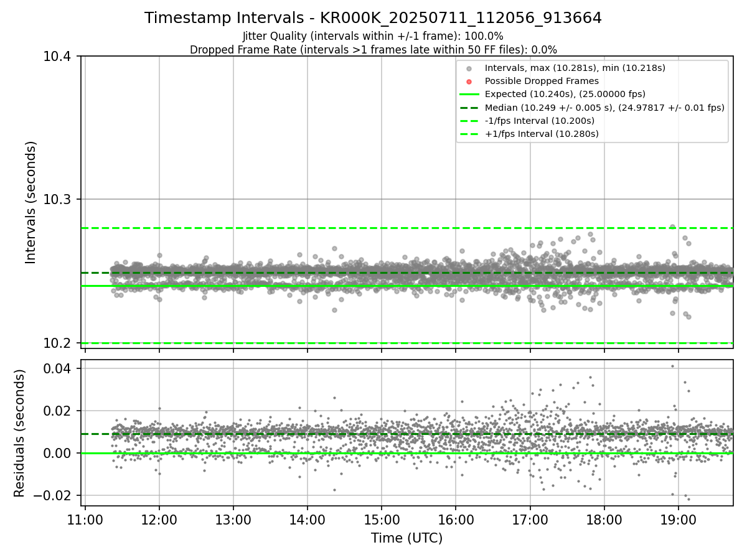Viewport: 747px width, 560px height.
Task: Click the Expected (10.240s) legend entry
Action: coord(565,94)
